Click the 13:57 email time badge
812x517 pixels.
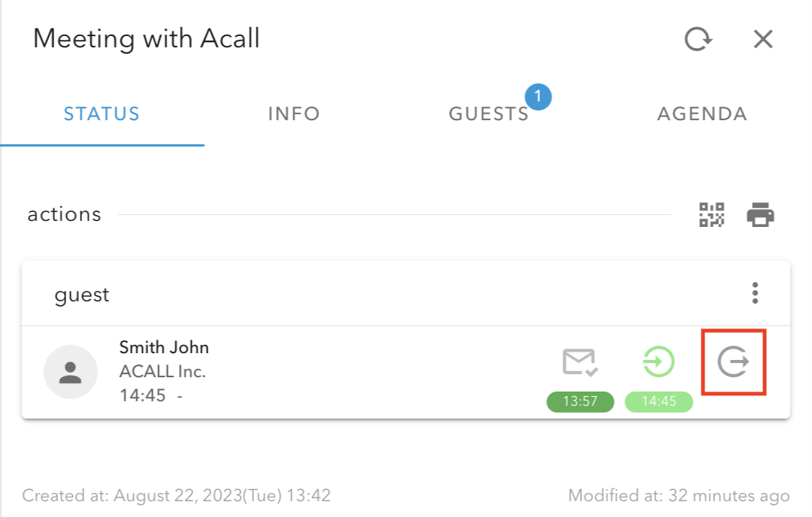coord(580,401)
